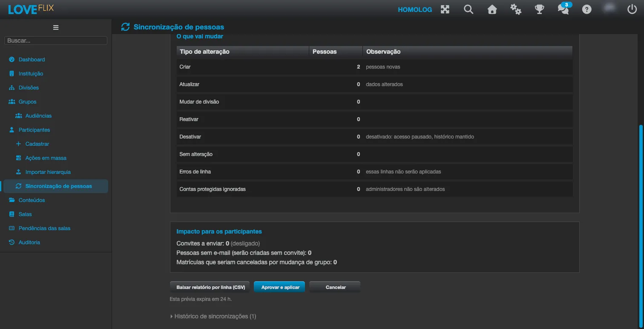
Task: Click Contas protegidas ignoradas row
Action: (375, 189)
